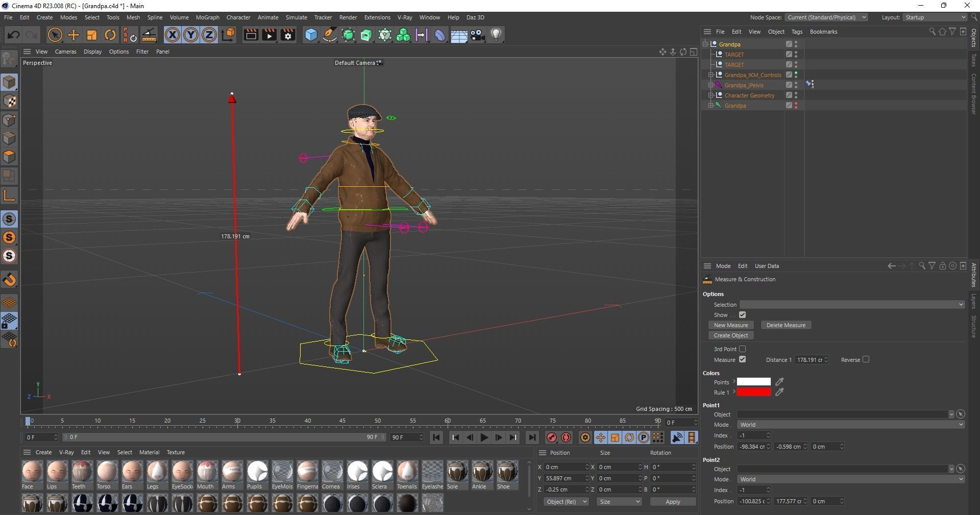Toggle X axis lock

[x=173, y=35]
